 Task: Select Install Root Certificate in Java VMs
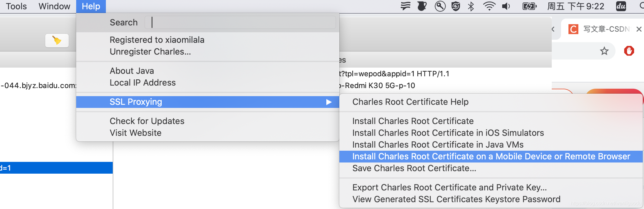491,145
